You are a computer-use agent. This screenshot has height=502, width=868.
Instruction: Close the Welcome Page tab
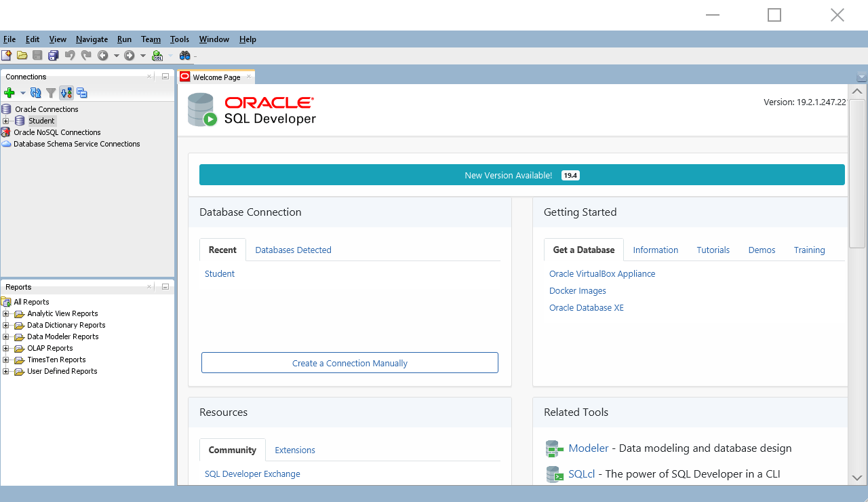pyautogui.click(x=249, y=77)
